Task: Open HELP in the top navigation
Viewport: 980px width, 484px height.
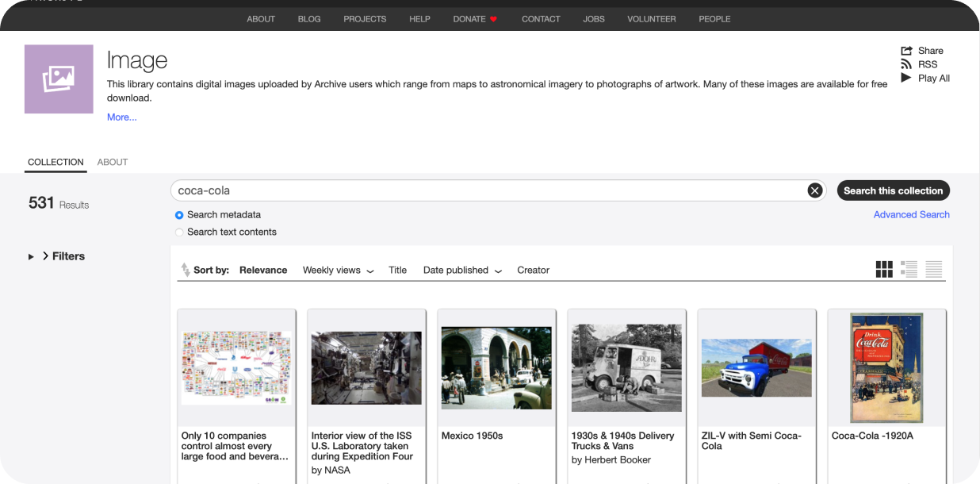Action: coord(419,19)
